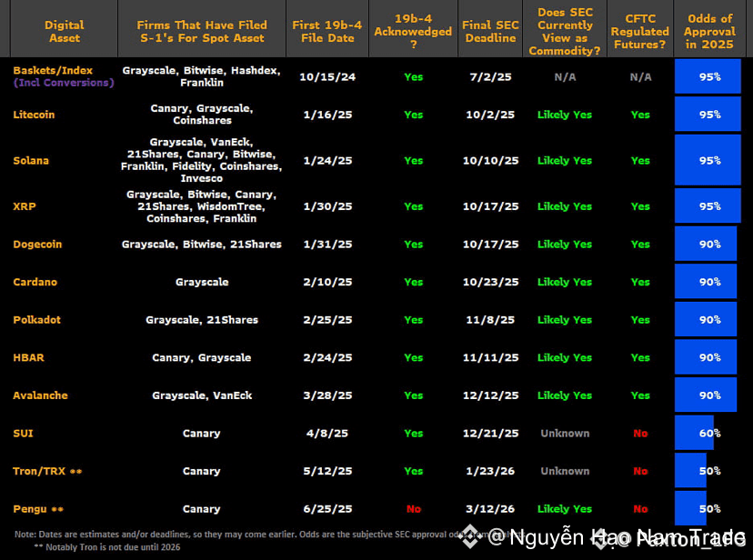
Task: Click "Unknown" commodity status for Tron/TRX
Action: click(565, 471)
